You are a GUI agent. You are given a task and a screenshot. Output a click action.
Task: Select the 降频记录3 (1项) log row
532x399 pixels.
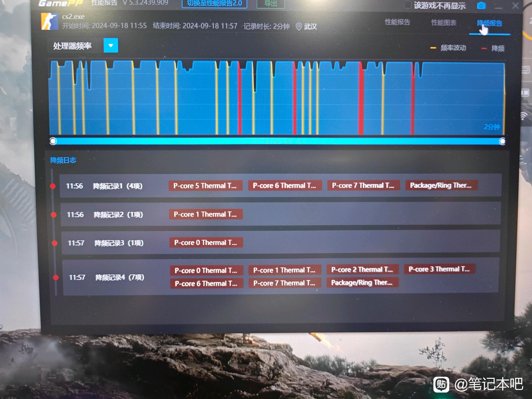281,243
